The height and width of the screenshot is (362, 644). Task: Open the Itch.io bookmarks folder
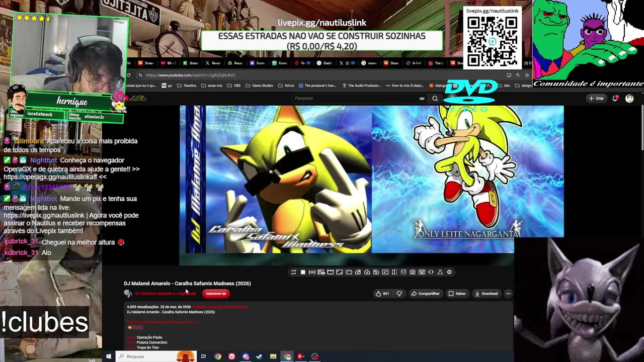tap(286, 85)
